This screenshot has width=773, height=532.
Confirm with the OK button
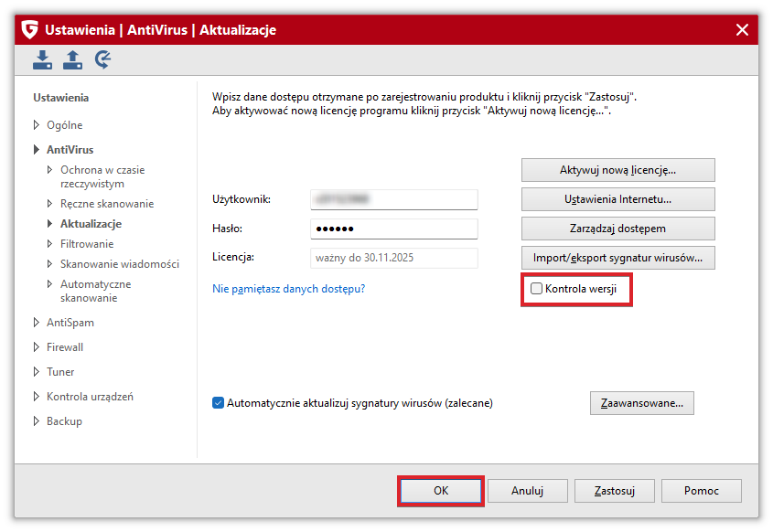coord(441,491)
